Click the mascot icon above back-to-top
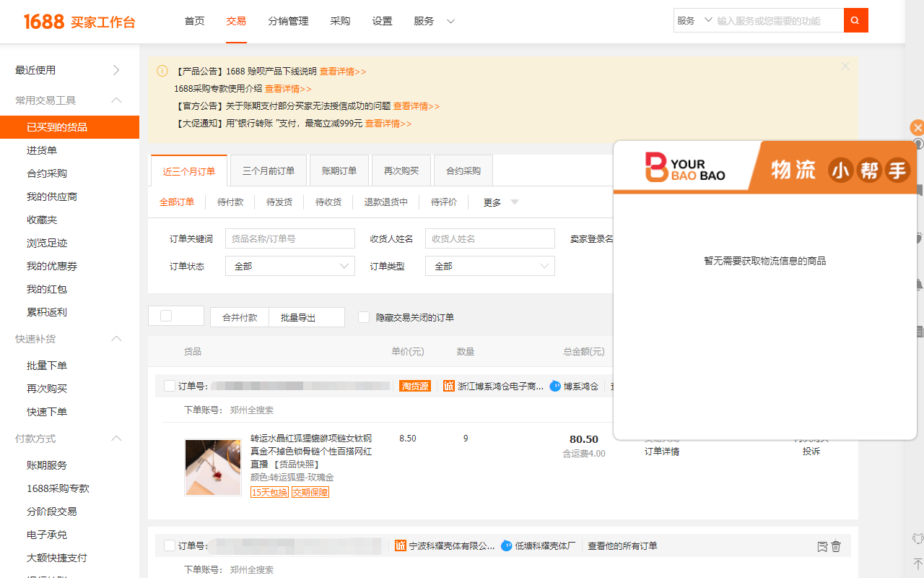924x578 pixels. click(918, 538)
